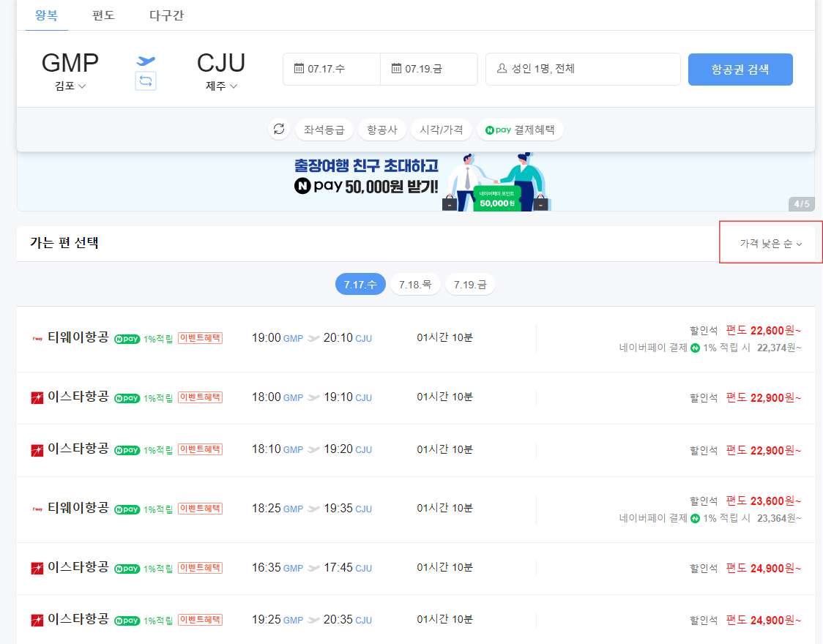Image resolution: width=823 pixels, height=644 pixels.
Task: Open the CJU 제주 arrival airport selector
Action: point(221,71)
